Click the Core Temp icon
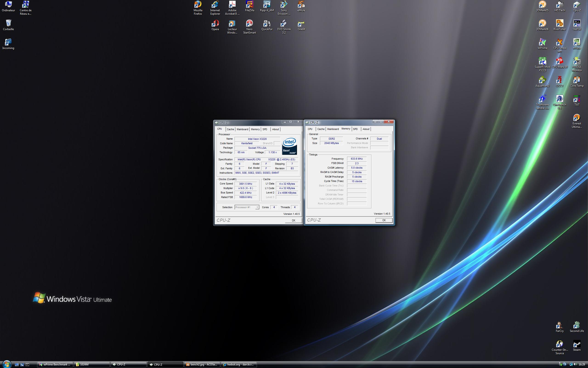This screenshot has height=368, width=588. point(577,82)
